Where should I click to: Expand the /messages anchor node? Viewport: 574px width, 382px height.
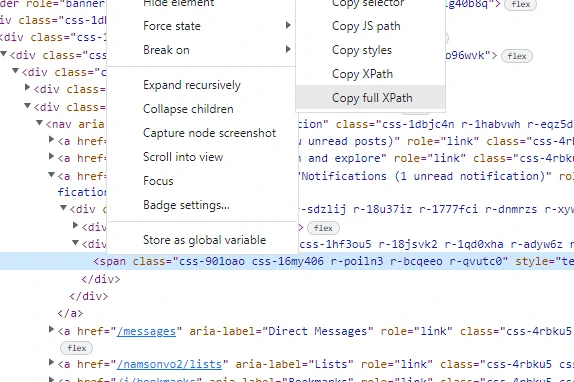(x=52, y=330)
